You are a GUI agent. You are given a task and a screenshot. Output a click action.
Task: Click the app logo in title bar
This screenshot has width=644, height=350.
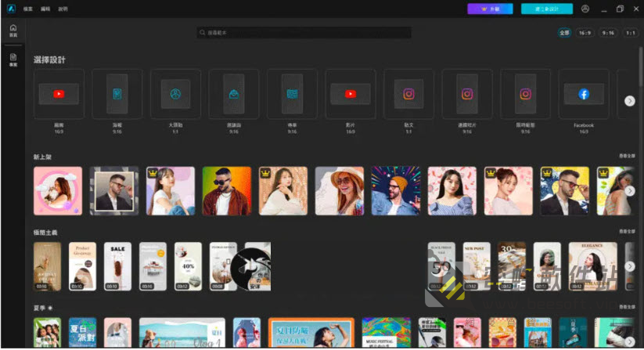pos(11,8)
